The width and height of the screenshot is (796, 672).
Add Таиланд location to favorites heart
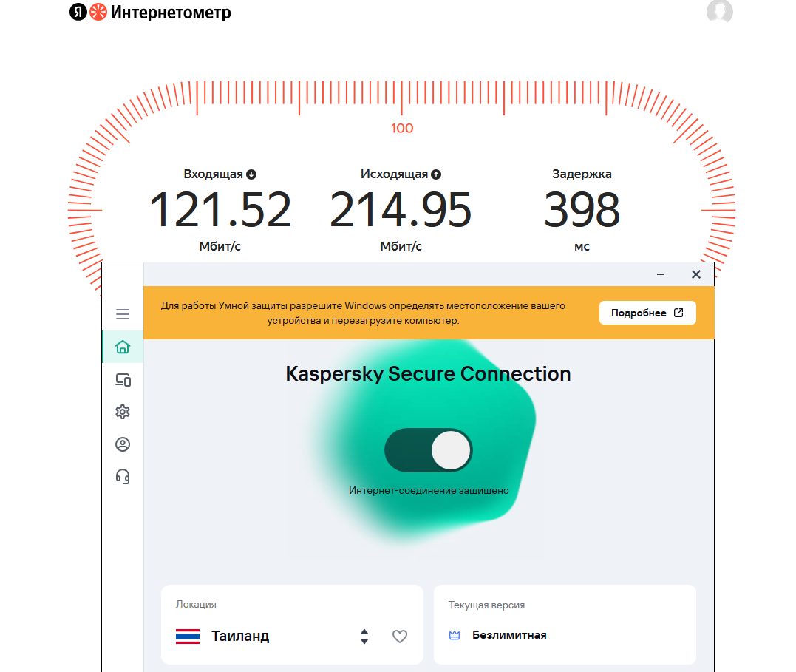[400, 636]
